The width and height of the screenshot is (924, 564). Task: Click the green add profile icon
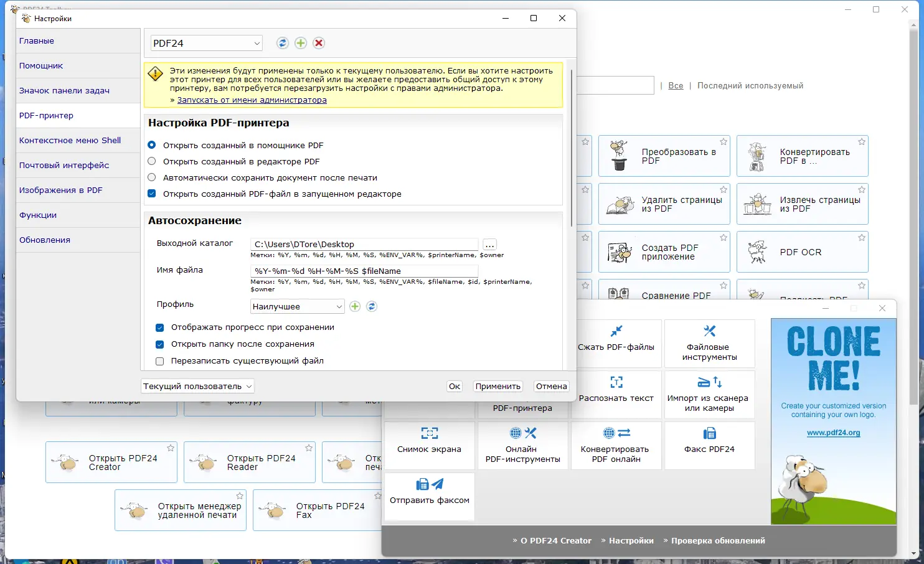[x=355, y=306]
